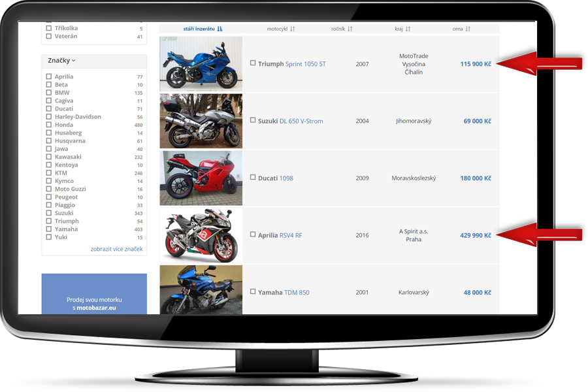
Task: Enable the Harley-Davidson brand filter
Action: pos(49,117)
